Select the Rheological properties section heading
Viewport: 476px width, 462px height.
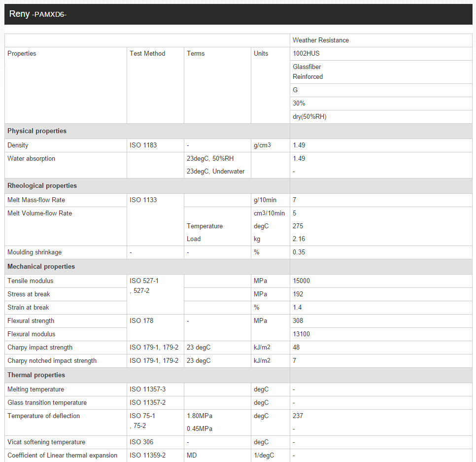(x=42, y=185)
